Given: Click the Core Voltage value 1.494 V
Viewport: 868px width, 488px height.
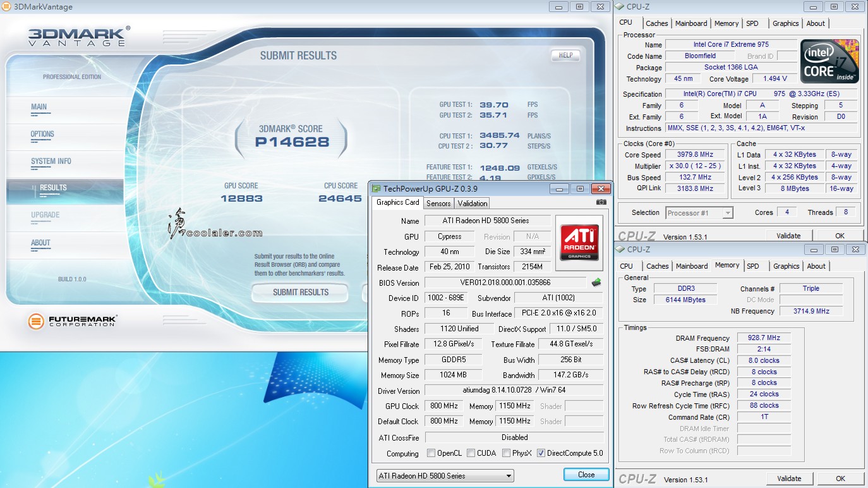Looking at the screenshot, I should [775, 79].
